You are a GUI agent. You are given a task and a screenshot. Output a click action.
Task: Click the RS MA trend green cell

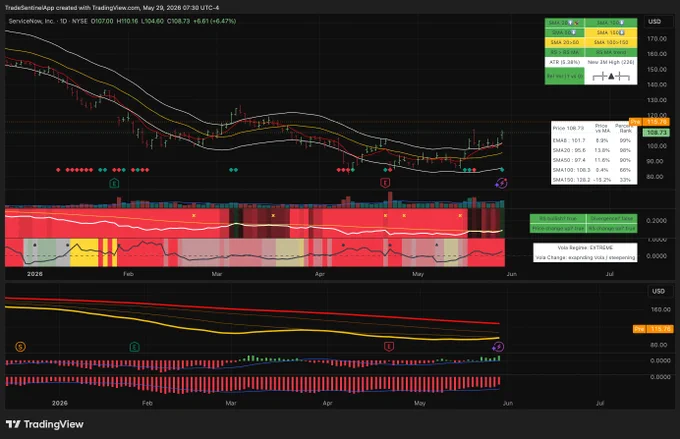pos(611,52)
